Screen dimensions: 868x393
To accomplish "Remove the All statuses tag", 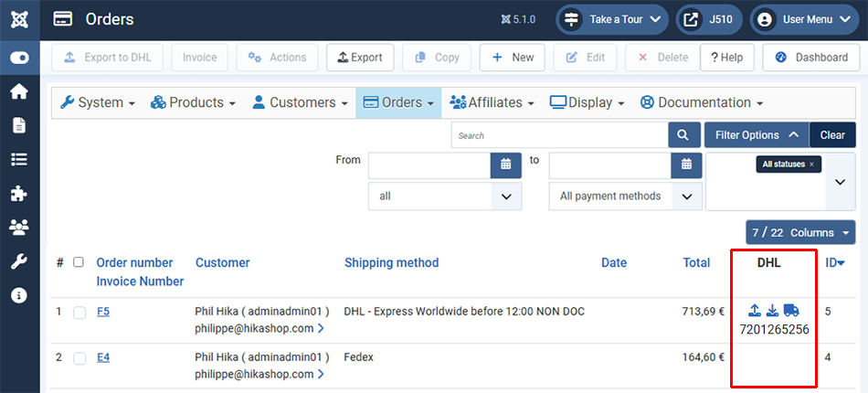I will coord(811,165).
